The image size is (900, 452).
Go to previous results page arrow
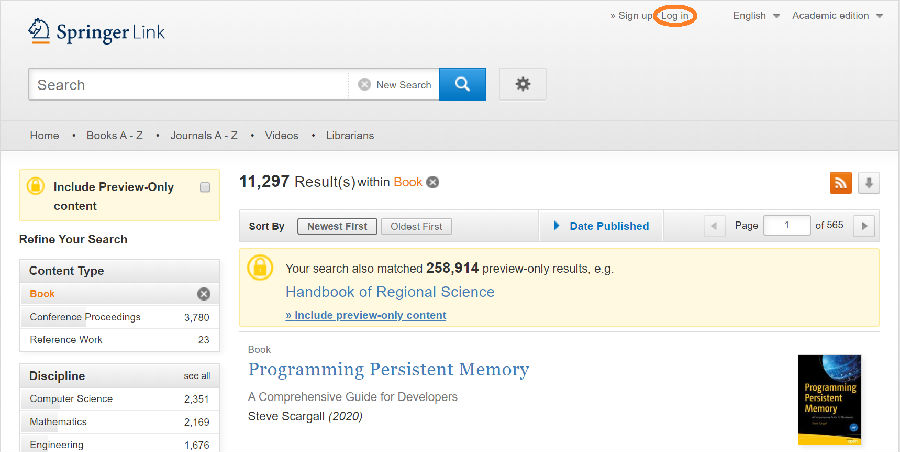click(x=715, y=226)
